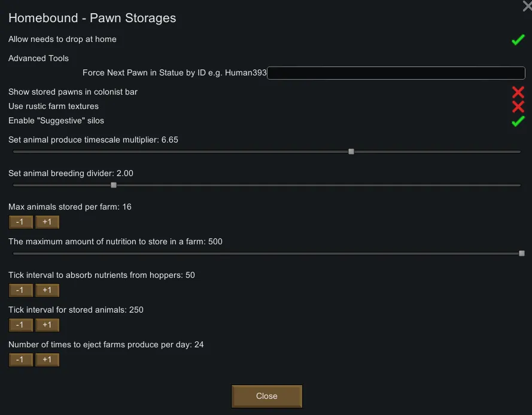Click the maximum farm nutrition slider handle
Image resolution: width=532 pixels, height=415 pixels.
pos(522,253)
